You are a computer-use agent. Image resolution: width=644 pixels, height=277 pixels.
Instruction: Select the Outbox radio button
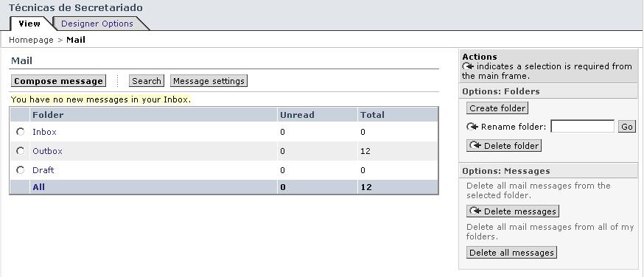(20, 151)
